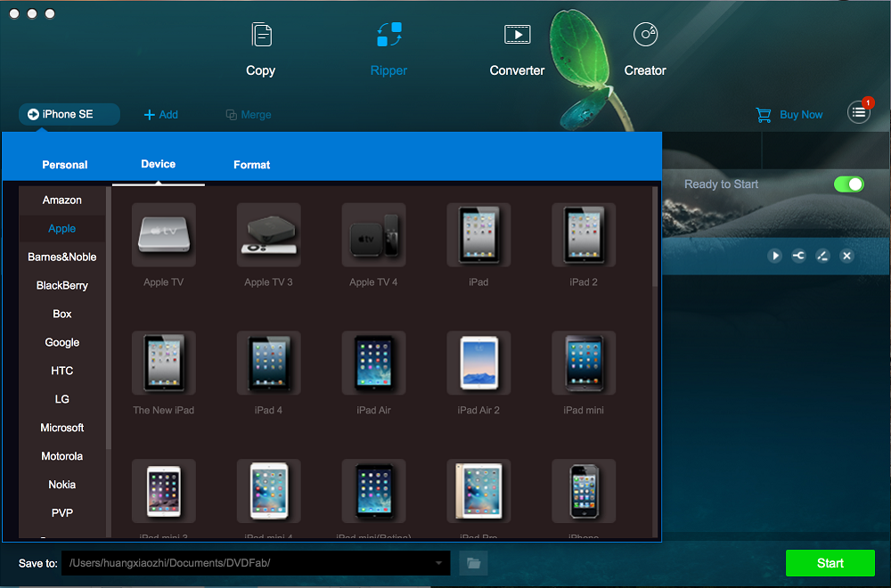Switch to the Device tab
This screenshot has width=891, height=588.
pos(158,164)
